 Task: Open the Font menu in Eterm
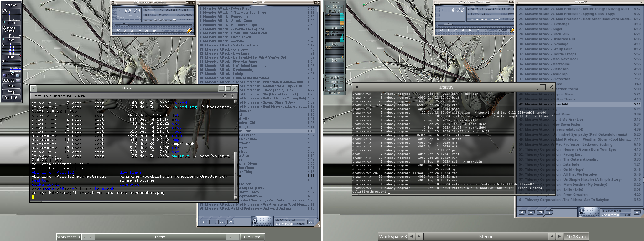coord(48,96)
